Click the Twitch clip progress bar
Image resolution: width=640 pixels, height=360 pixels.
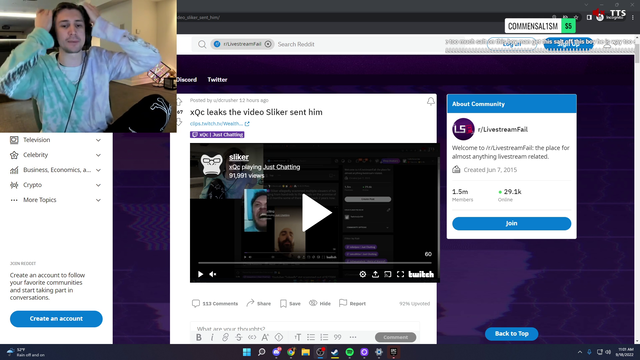click(314, 263)
